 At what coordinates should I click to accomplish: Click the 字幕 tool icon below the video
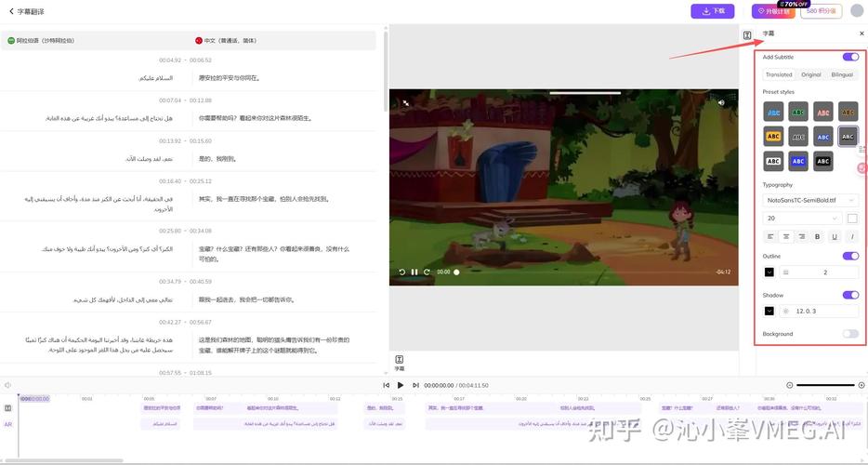tap(399, 363)
